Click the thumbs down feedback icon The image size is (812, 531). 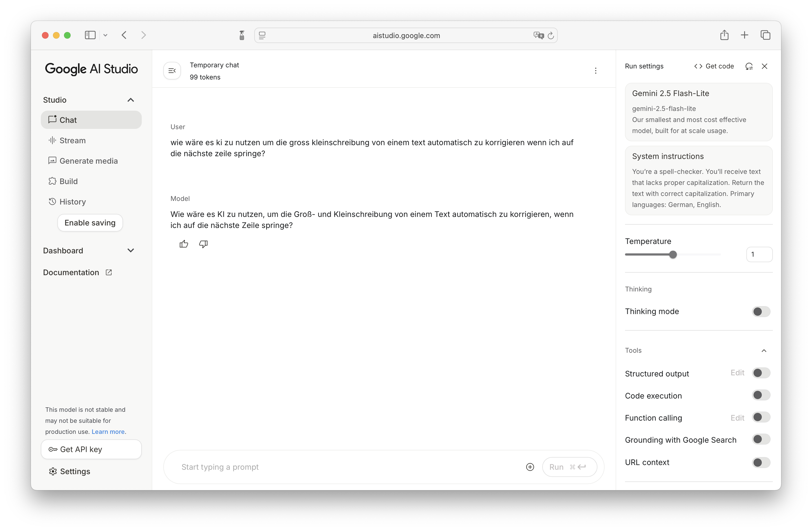click(203, 244)
